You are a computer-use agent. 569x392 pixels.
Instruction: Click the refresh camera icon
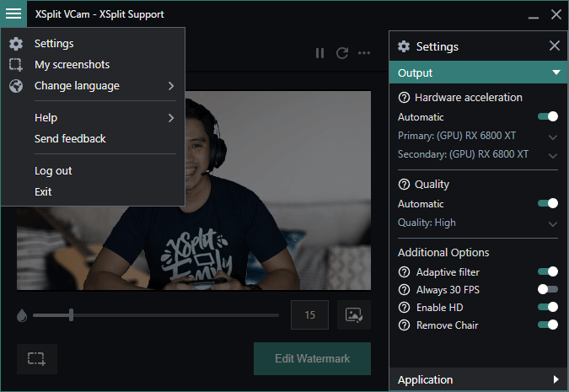pyautogui.click(x=342, y=53)
